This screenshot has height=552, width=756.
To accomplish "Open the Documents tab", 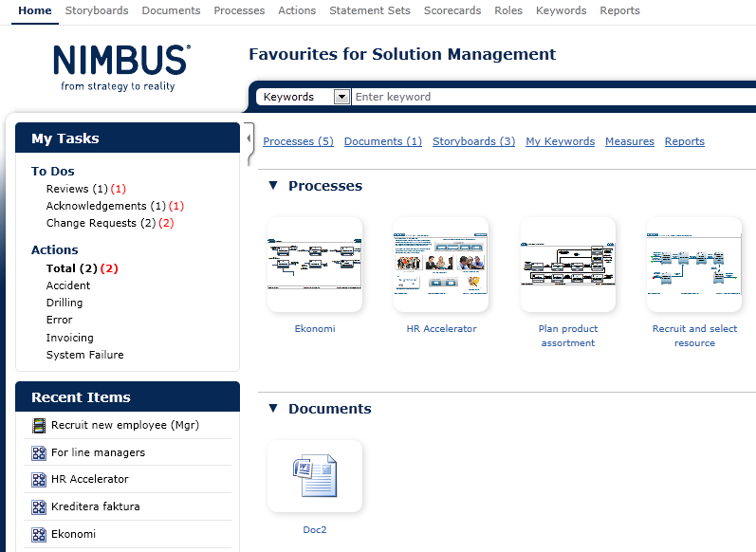I will coord(171,10).
